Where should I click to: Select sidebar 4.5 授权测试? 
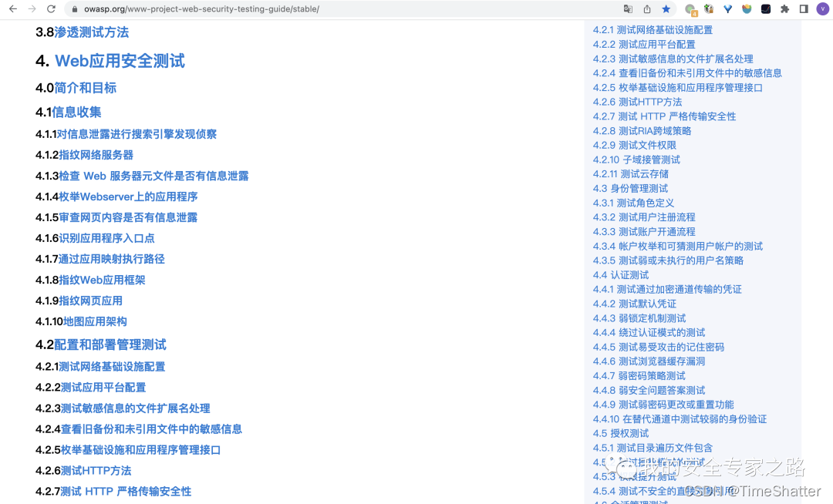click(x=621, y=433)
